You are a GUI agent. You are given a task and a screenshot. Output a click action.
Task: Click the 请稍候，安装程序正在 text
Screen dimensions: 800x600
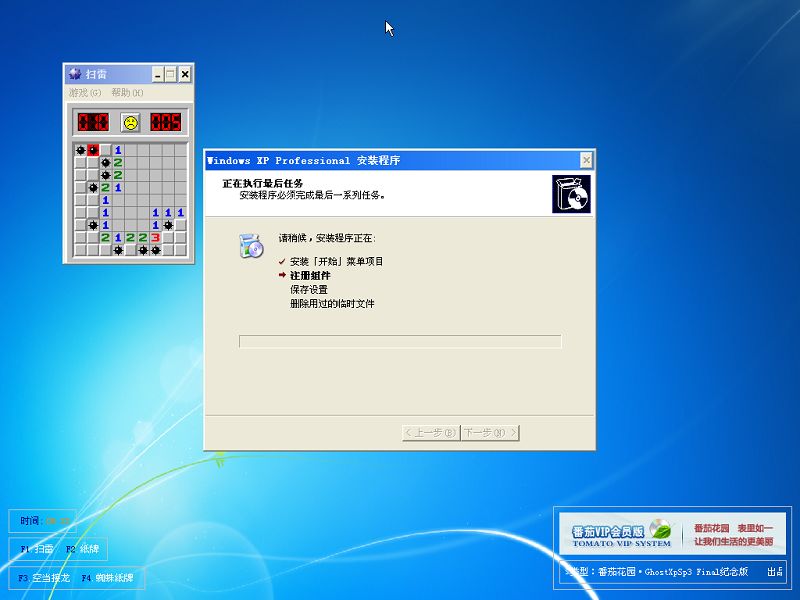tap(327, 238)
